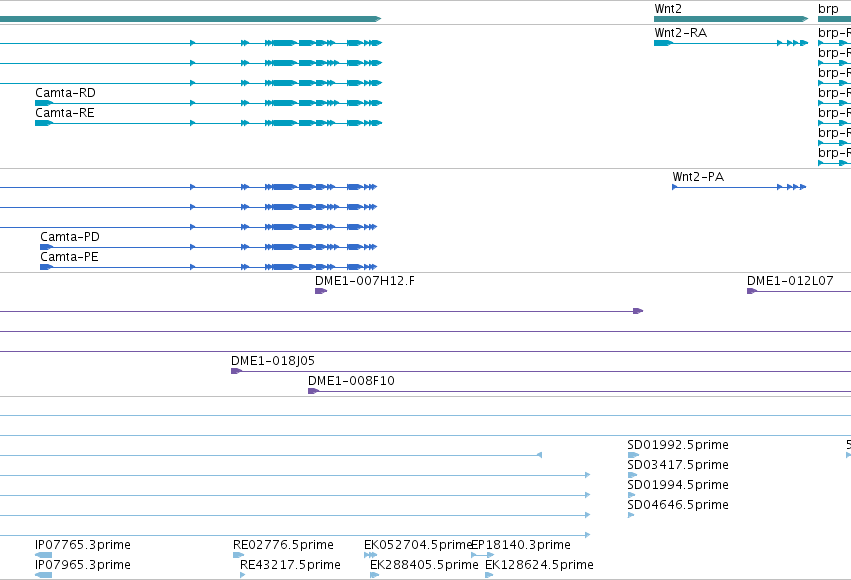Select the IP07765.3prime EST label
851x580 pixels.
(x=82, y=545)
